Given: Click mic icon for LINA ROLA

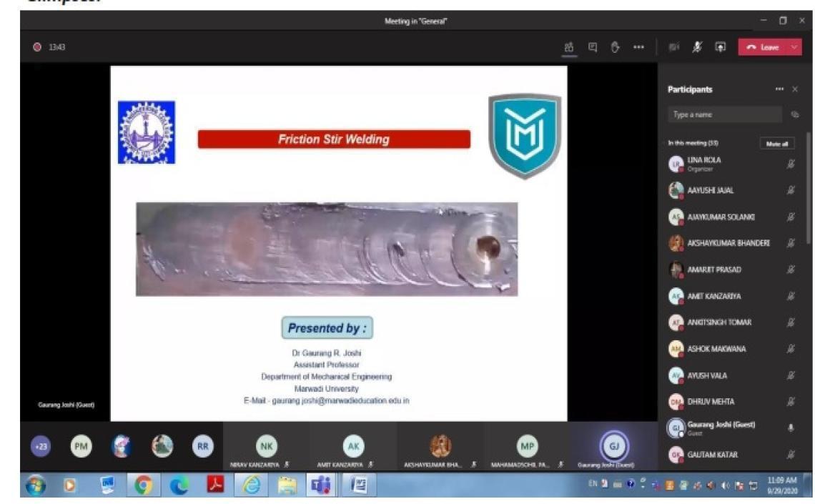Looking at the screenshot, I should coord(791,164).
